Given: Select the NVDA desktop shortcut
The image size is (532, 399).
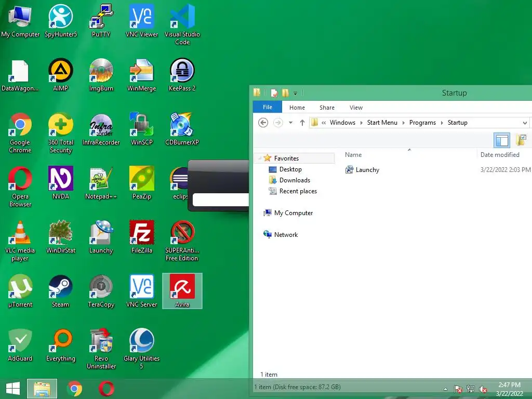Looking at the screenshot, I should coord(61,182).
